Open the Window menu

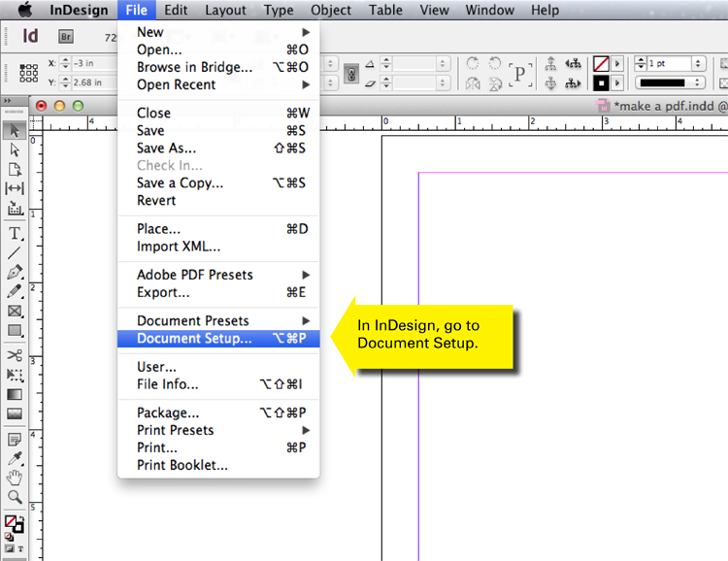coord(490,10)
